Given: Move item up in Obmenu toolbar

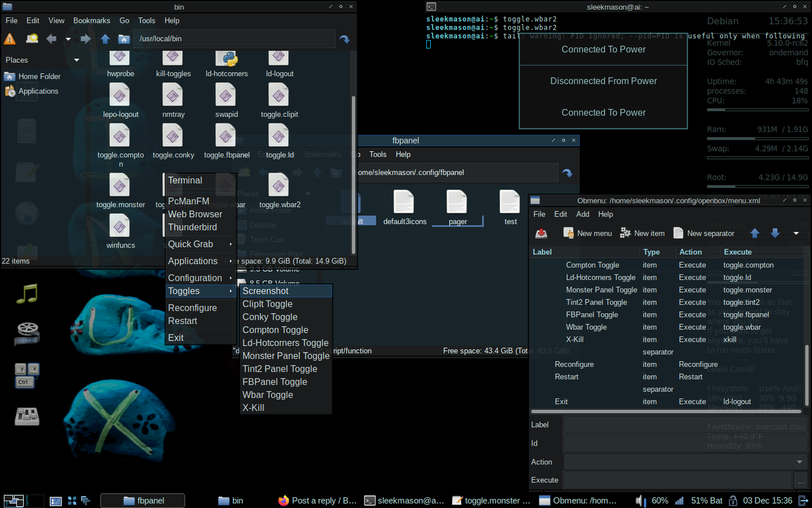Looking at the screenshot, I should point(755,233).
